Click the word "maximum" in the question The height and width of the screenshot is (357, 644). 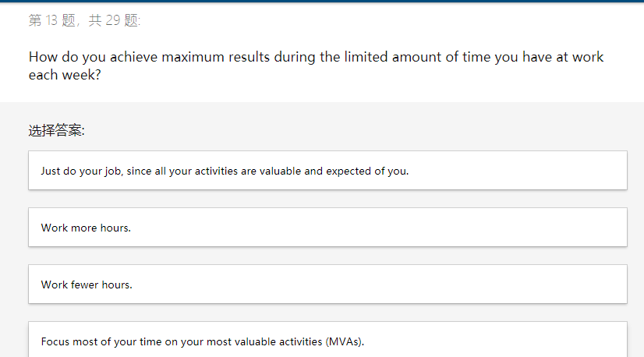pos(191,57)
